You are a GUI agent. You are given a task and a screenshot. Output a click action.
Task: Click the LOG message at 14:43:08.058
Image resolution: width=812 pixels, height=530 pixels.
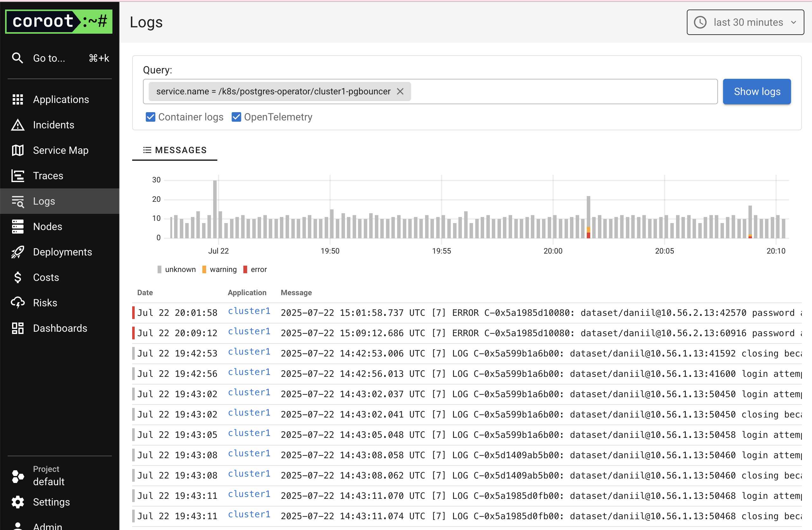click(x=541, y=455)
